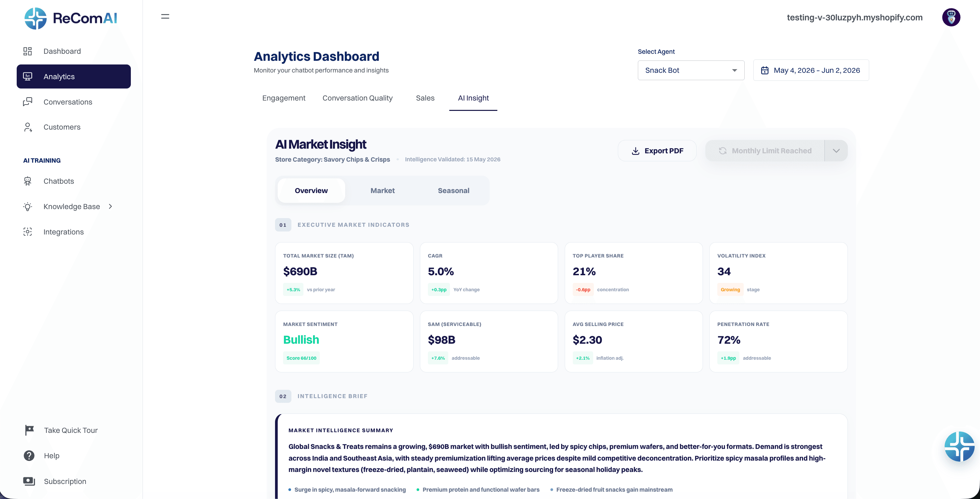
Task: Click the Dashboard grid icon
Action: (x=27, y=51)
